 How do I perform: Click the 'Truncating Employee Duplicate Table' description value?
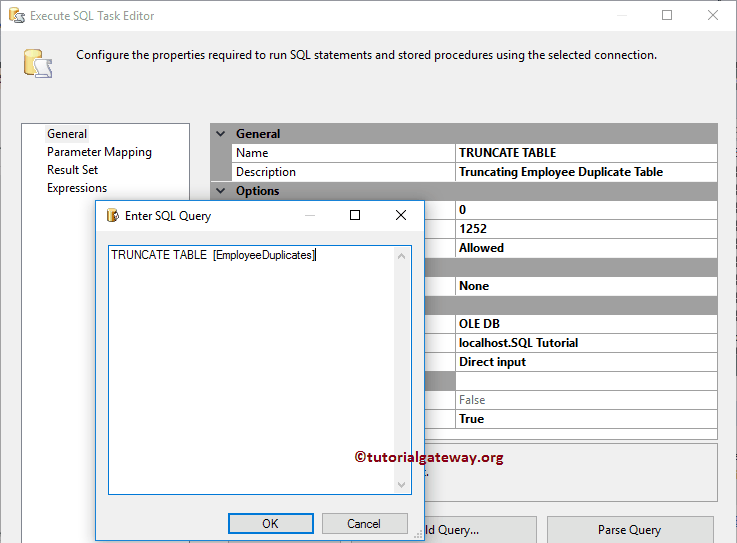click(586, 172)
